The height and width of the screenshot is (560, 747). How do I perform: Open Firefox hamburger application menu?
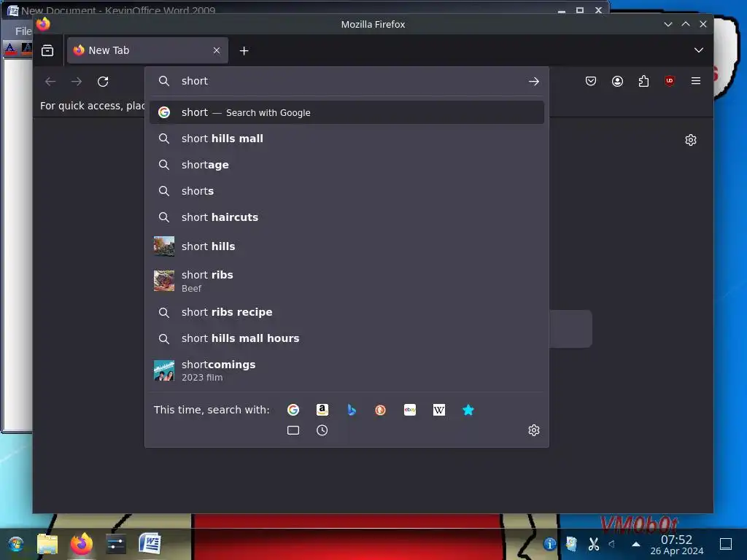point(695,81)
